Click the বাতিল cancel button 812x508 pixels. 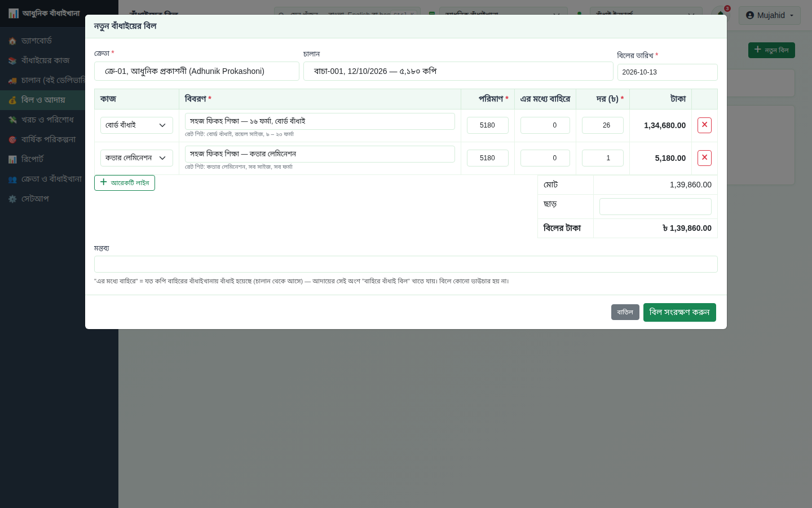[x=625, y=312]
